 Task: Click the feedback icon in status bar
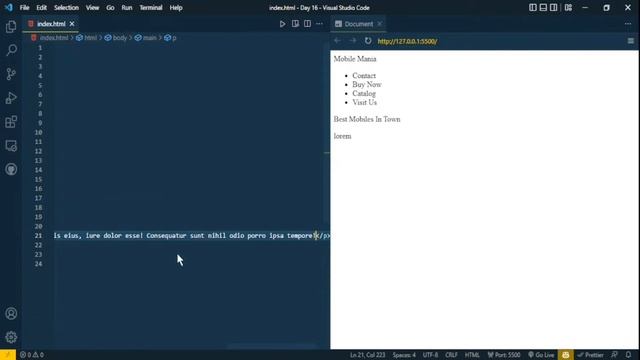click(614, 355)
